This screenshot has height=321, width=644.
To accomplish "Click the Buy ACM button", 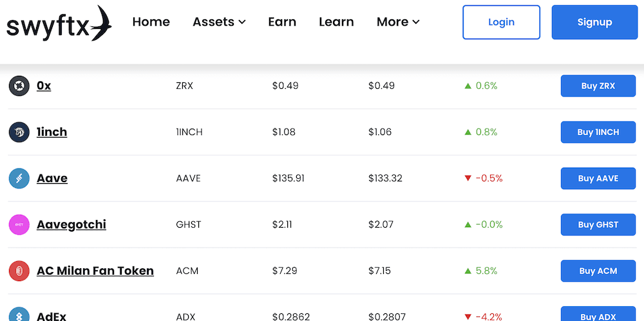I will pyautogui.click(x=598, y=271).
